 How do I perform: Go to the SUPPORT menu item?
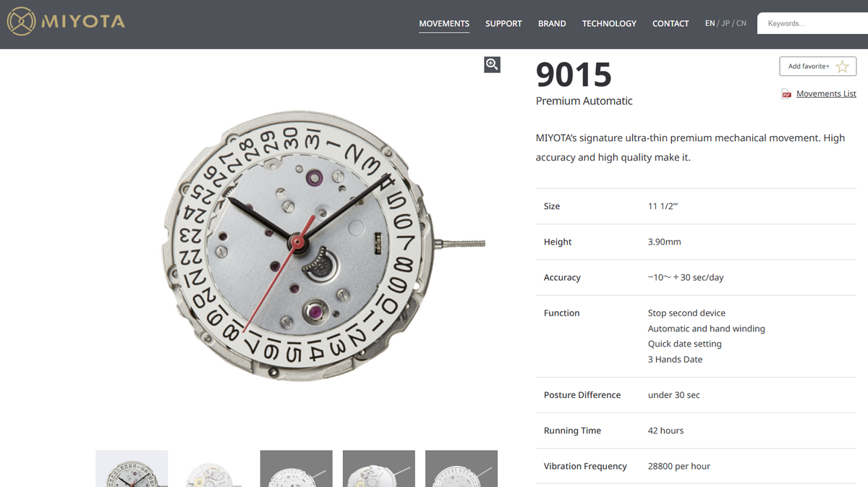click(503, 24)
